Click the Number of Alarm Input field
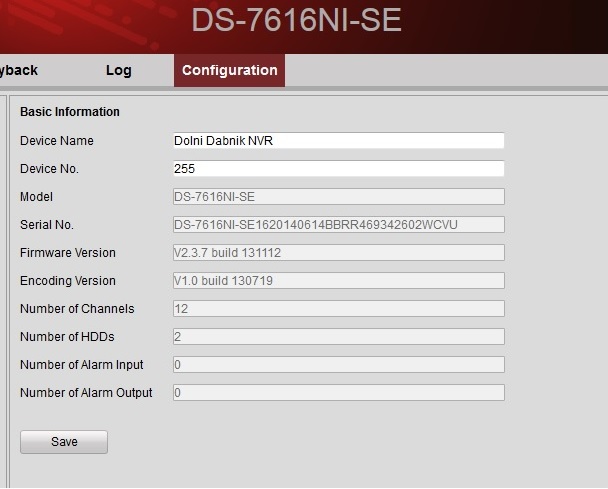The height and width of the screenshot is (489, 608). pyautogui.click(x=339, y=365)
